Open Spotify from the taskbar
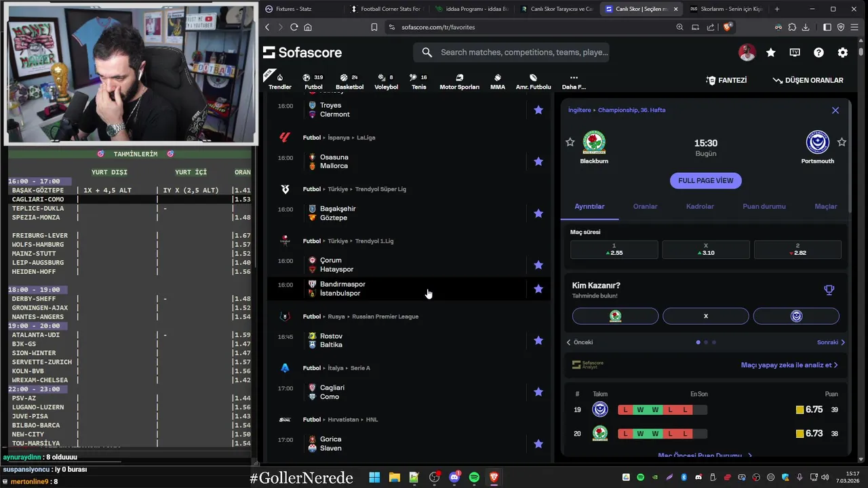868x488 pixels. (474, 478)
